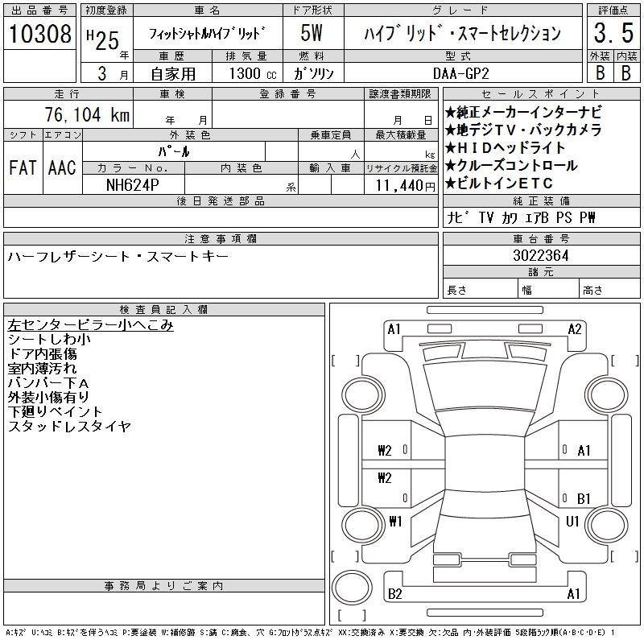This screenshot has width=644, height=644.
Task: Click the FAT shift type cell
Action: [x=22, y=168]
